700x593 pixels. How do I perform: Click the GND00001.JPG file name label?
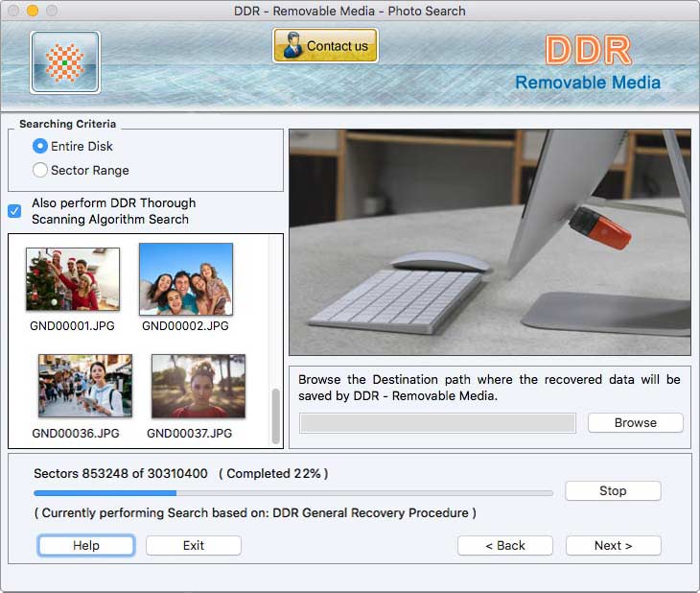(x=72, y=326)
